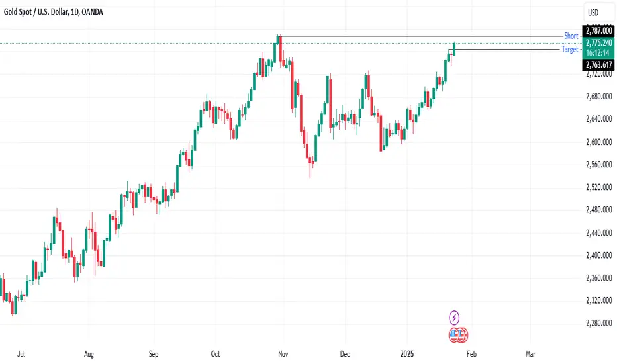Click the Mar label on time axis
Image resolution: width=617 pixels, height=364 pixels.
pyautogui.click(x=530, y=354)
